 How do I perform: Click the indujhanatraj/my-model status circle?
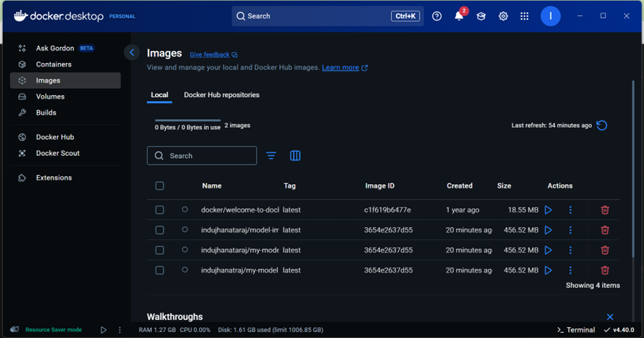click(x=185, y=270)
